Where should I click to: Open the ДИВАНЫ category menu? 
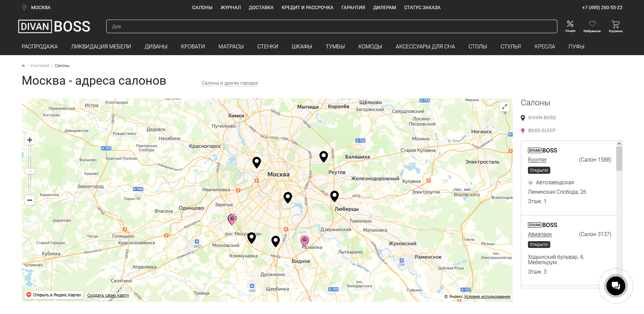coord(156,46)
